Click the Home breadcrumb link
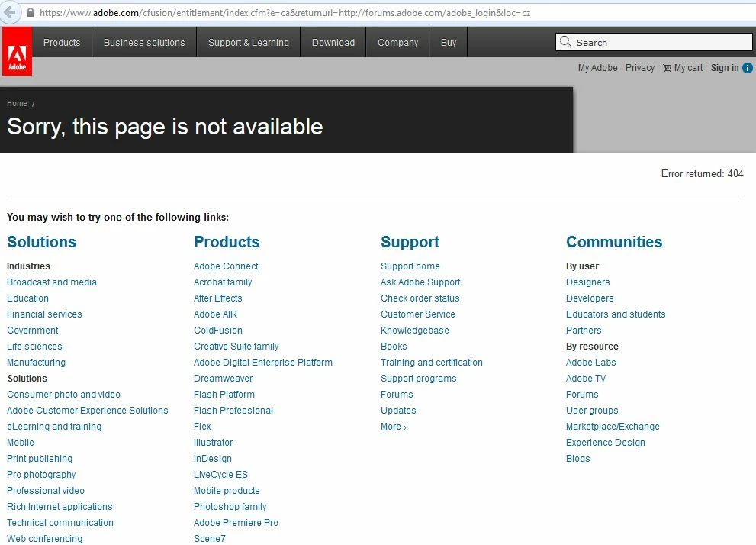Viewport: 756px width, 545px height. [17, 103]
